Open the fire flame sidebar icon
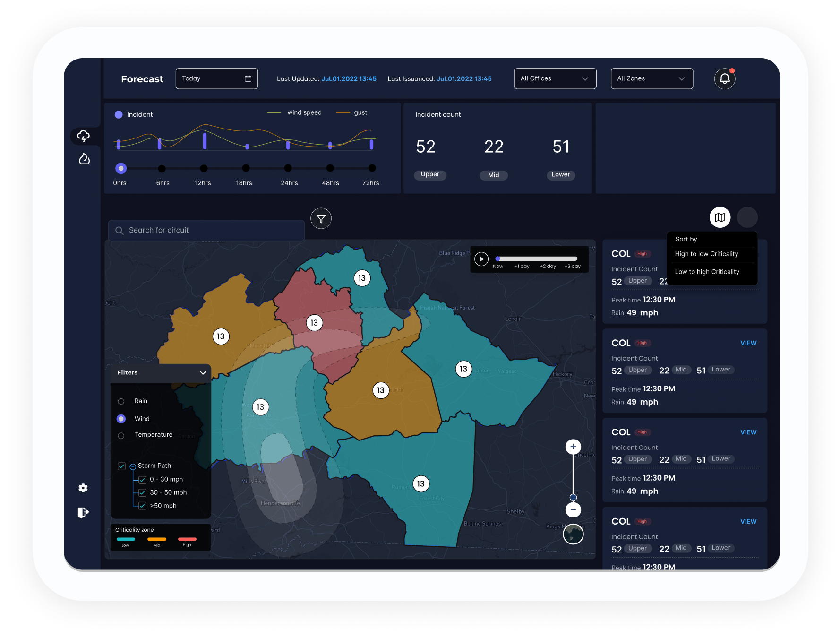This screenshot has height=638, width=840. tap(84, 159)
